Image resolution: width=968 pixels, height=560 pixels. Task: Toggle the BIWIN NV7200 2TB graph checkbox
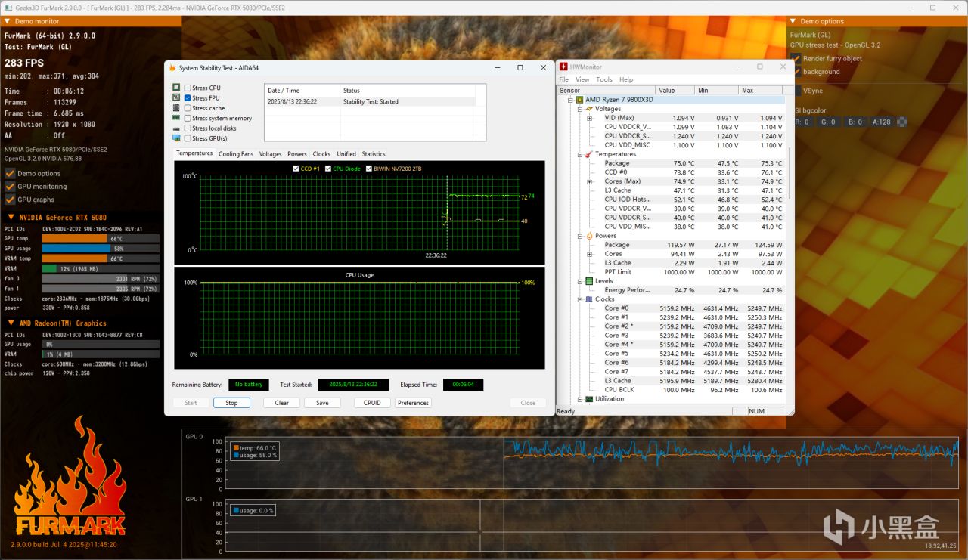pyautogui.click(x=369, y=169)
